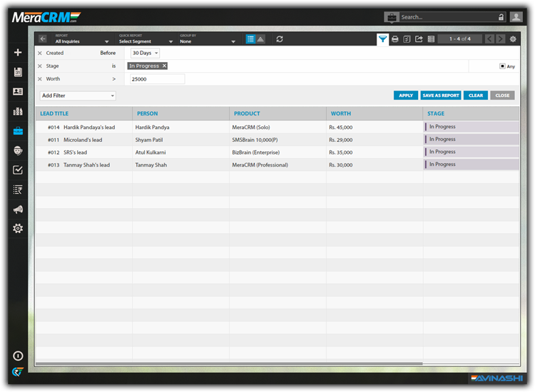Open the sidebar settings gear icon
The image size is (535, 392).
tap(18, 228)
